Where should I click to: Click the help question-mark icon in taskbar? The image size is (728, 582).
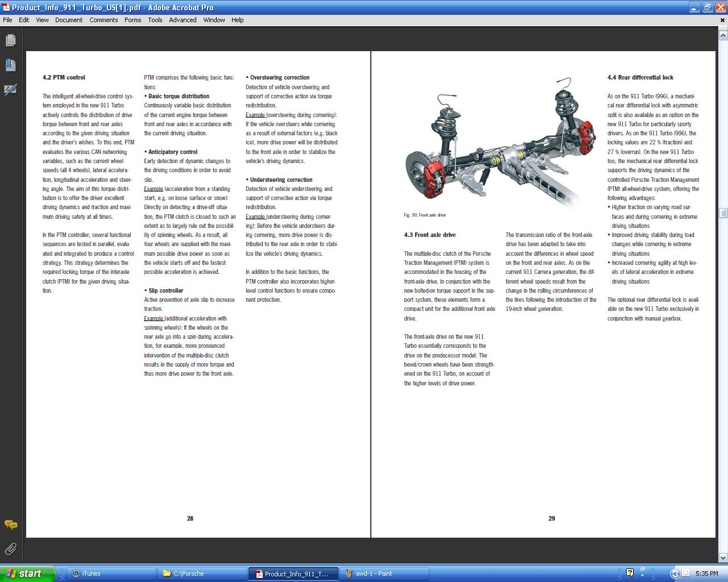630,573
